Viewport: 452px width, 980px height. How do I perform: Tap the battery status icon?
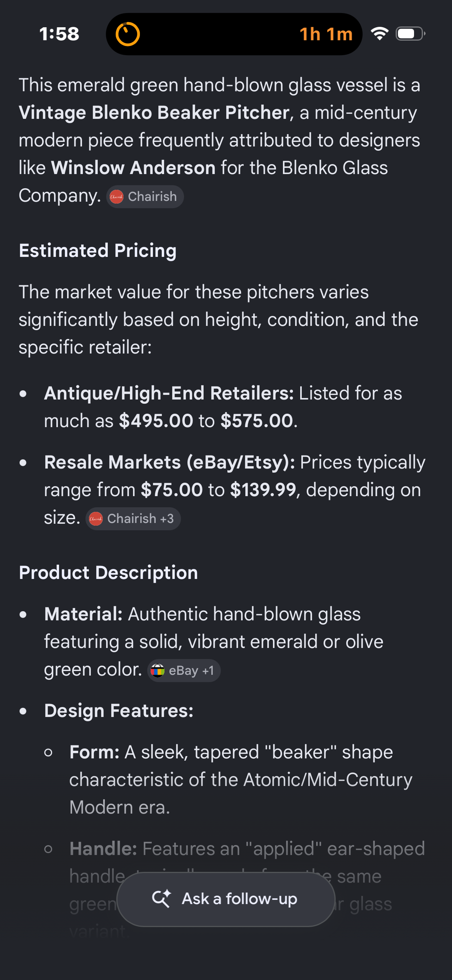point(411,34)
